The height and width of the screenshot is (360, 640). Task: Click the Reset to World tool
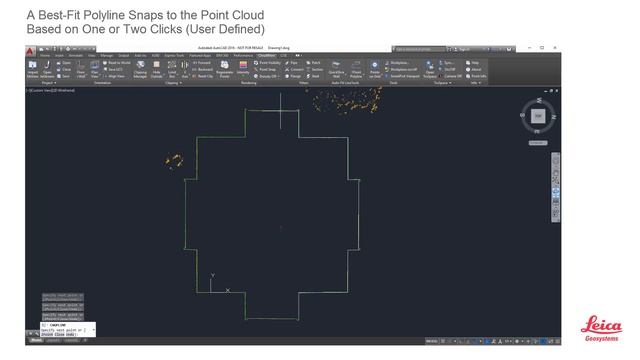[x=117, y=63]
